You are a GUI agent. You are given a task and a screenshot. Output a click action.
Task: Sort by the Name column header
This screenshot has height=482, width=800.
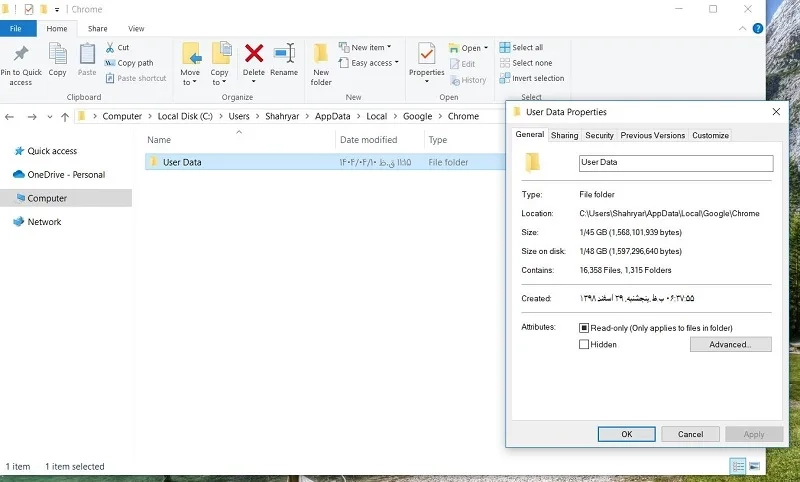pos(159,140)
